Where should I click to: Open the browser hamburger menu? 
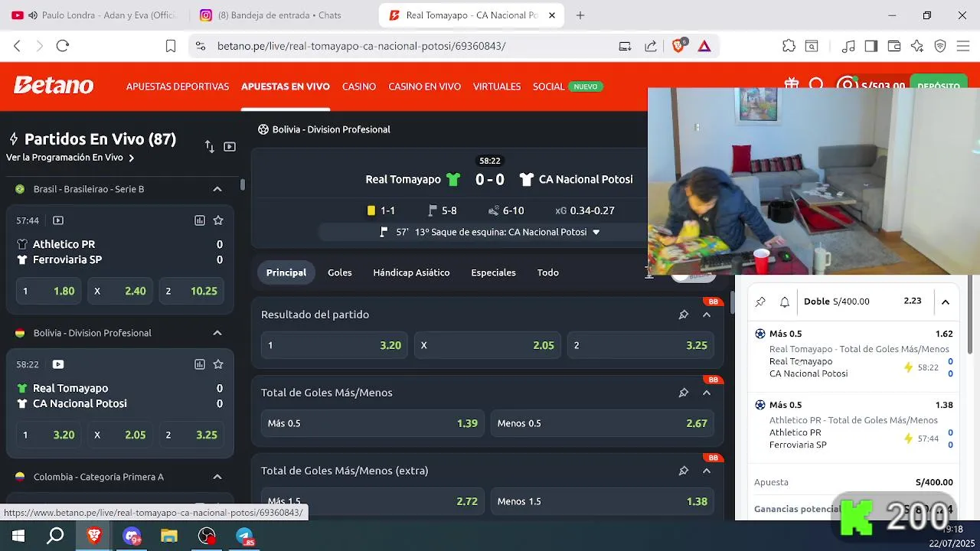pyautogui.click(x=963, y=46)
